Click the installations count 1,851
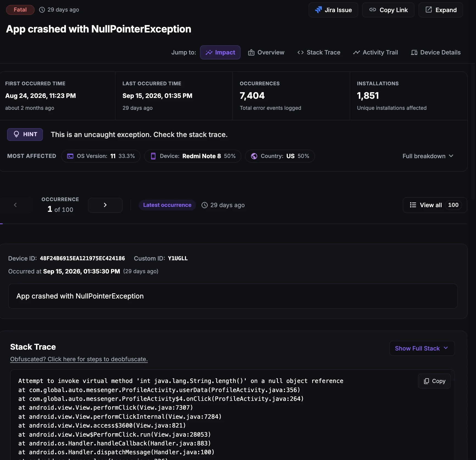476x460 pixels. coord(368,95)
